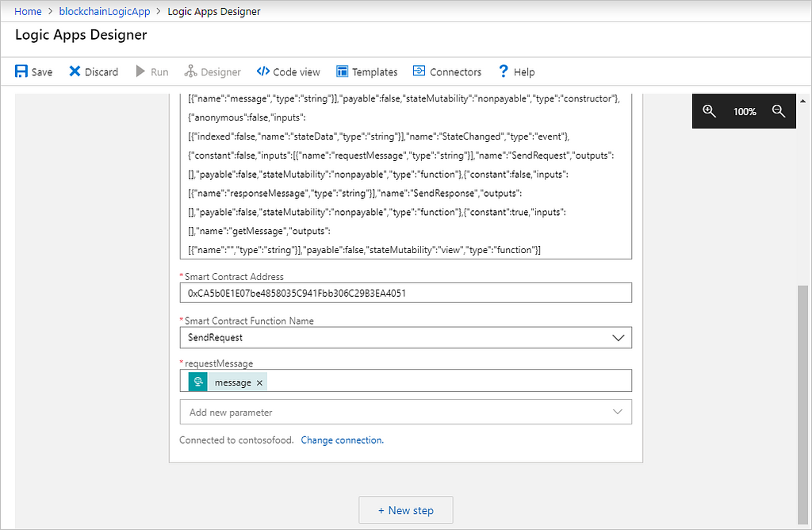Zoom in with magnifier plus icon
This screenshot has height=530, width=812.
coord(709,112)
